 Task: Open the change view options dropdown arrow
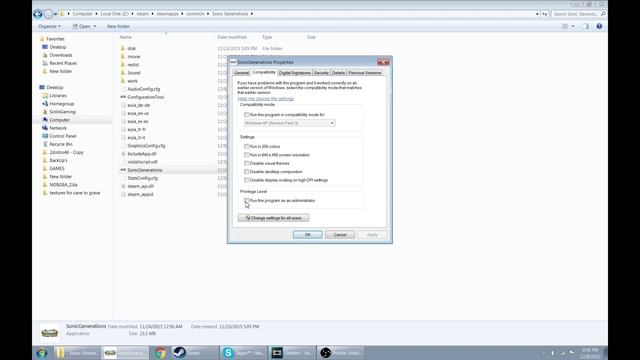573,26
